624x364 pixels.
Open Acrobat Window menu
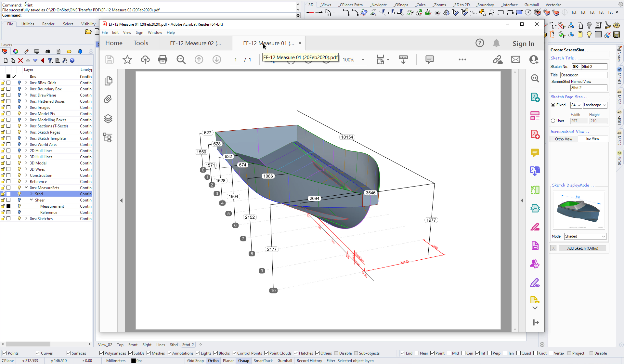pos(155,32)
